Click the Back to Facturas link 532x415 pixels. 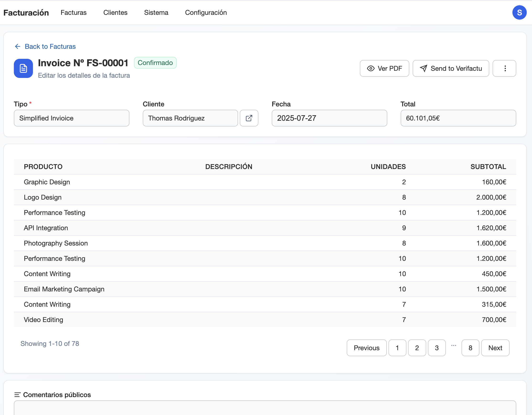tap(50, 46)
